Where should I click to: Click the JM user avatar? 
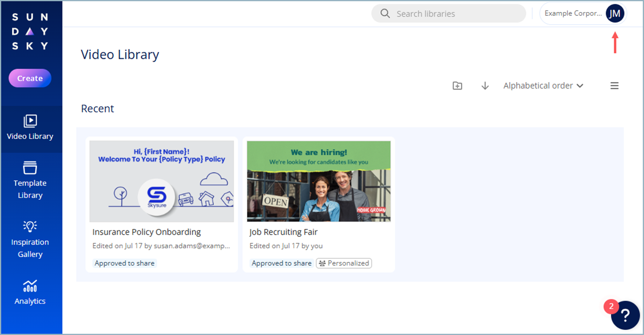coord(615,14)
